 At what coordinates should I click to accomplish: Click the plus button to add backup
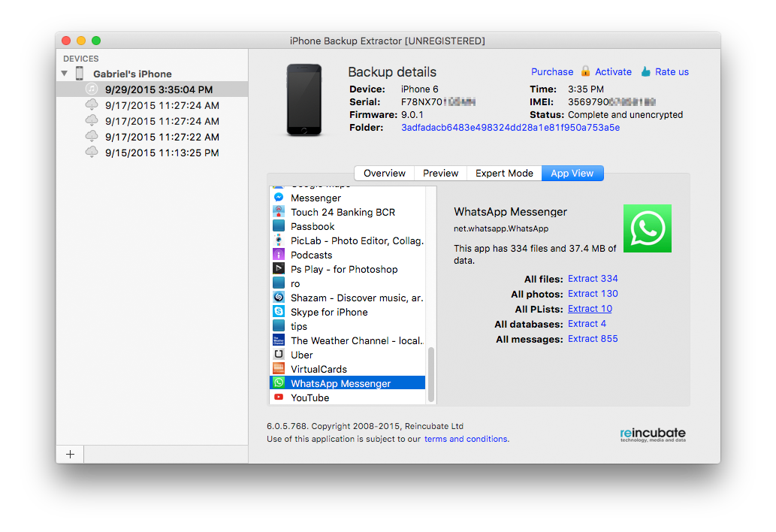pos(70,454)
